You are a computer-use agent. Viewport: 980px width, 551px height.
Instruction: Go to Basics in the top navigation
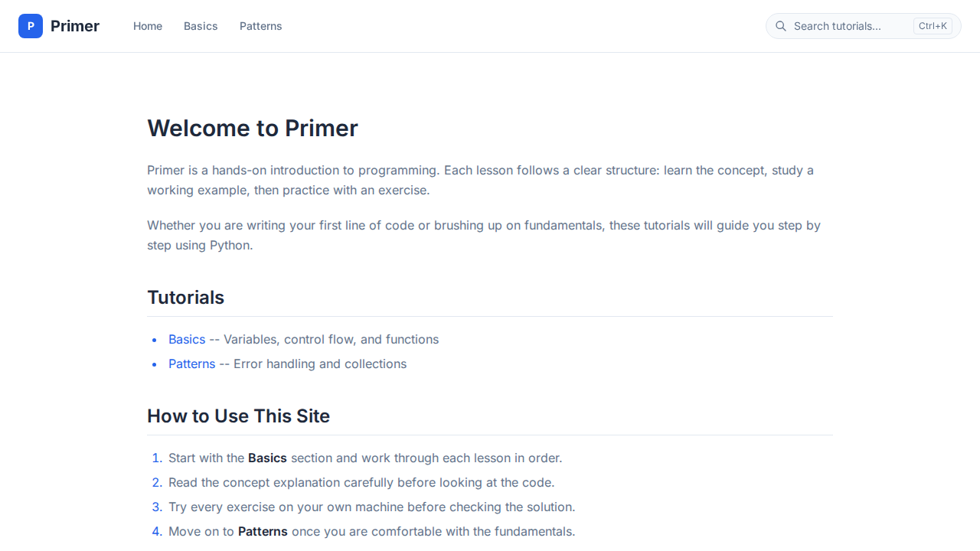[x=201, y=26]
